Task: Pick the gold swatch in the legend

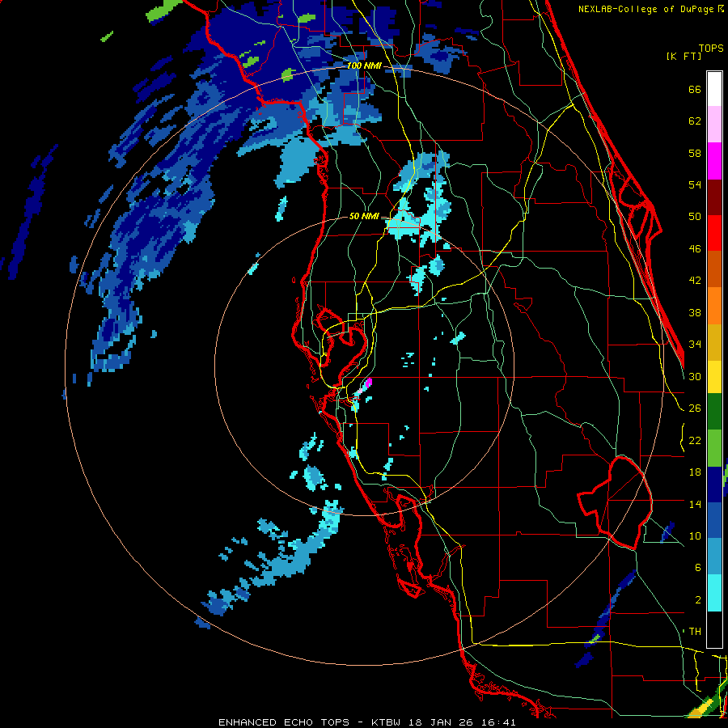Action: [x=714, y=343]
